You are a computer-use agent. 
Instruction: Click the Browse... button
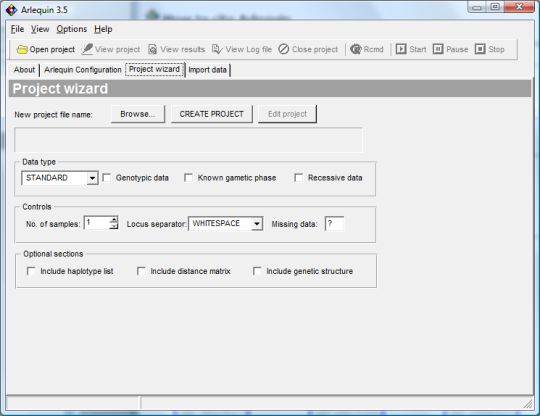coord(138,114)
